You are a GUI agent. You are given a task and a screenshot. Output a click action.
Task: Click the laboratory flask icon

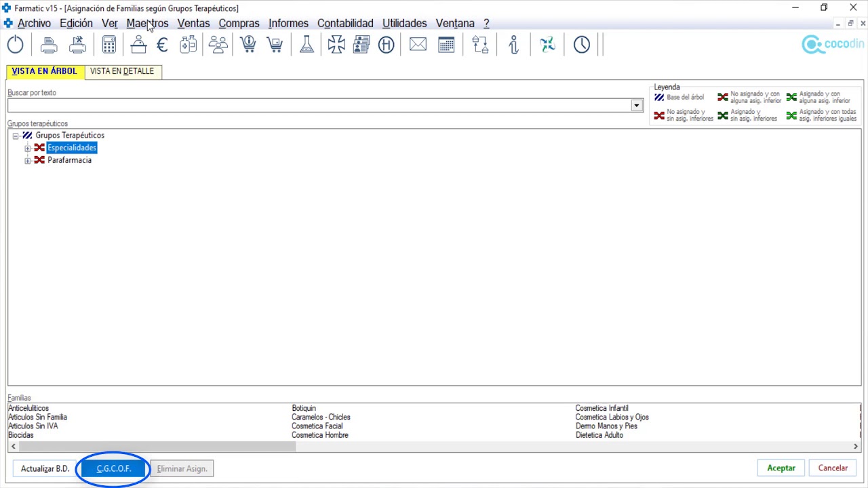tap(307, 45)
